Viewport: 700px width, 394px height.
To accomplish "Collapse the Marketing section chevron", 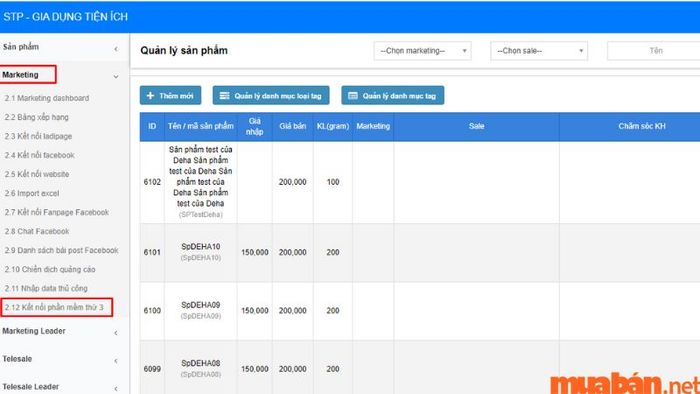I will (116, 77).
